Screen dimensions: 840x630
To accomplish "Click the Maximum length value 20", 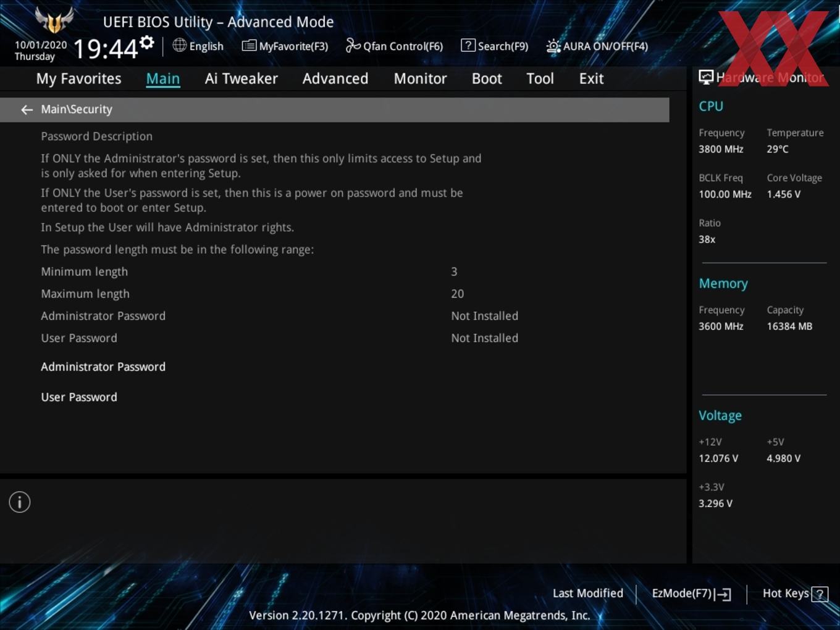I will 457,294.
